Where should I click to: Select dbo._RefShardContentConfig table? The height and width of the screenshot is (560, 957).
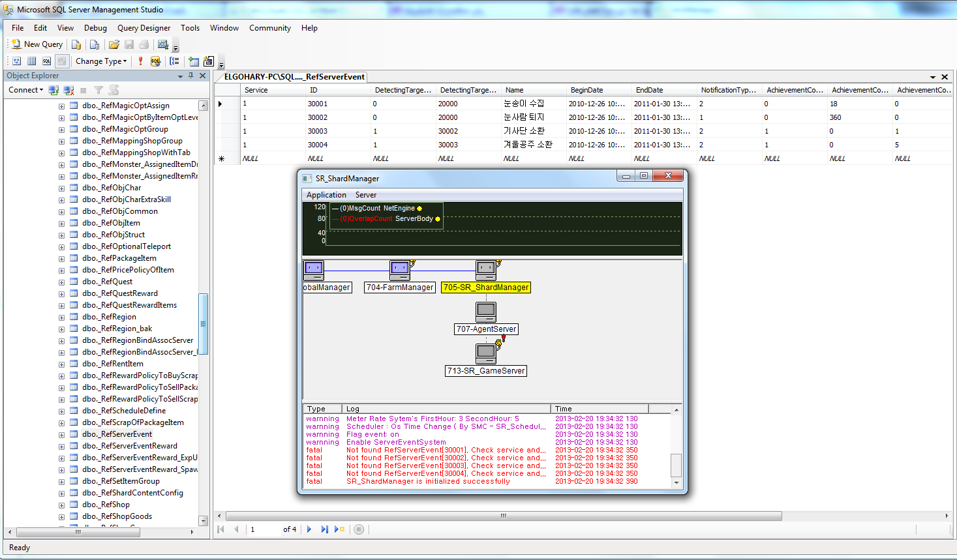[x=132, y=493]
